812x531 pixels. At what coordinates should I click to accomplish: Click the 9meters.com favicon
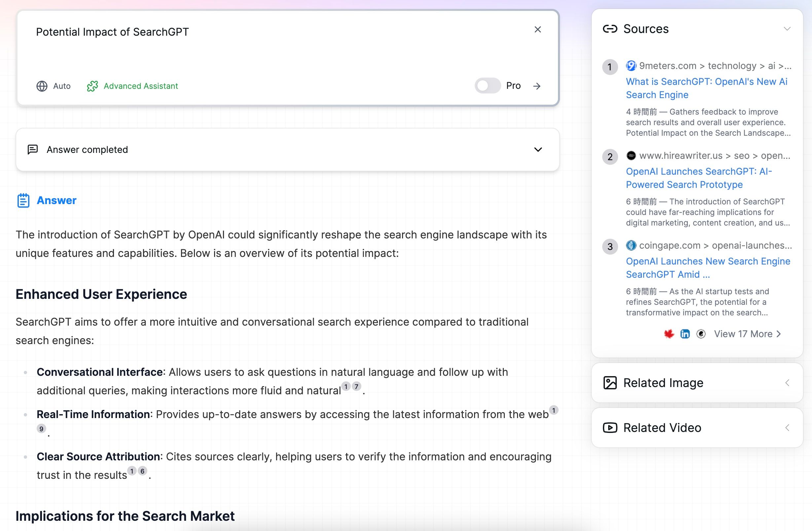(631, 66)
